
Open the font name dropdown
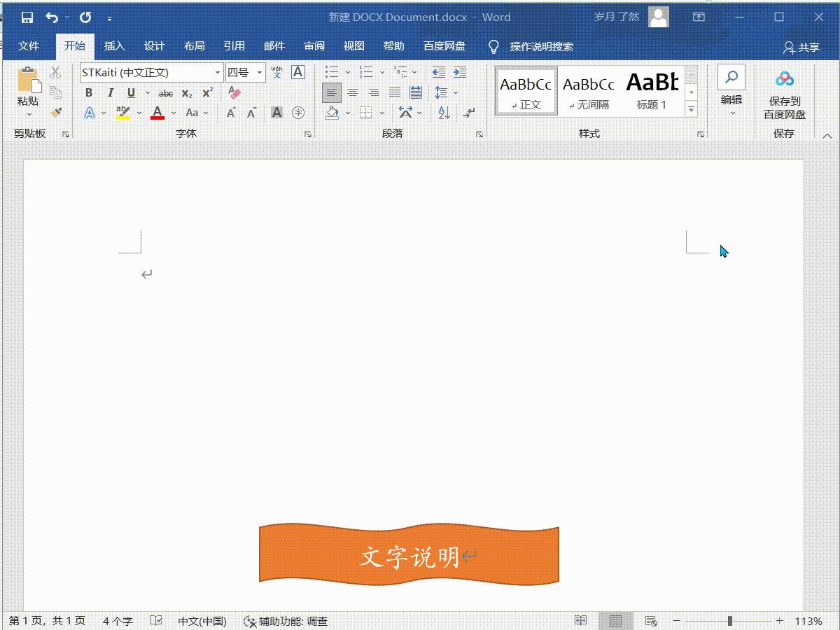(217, 72)
